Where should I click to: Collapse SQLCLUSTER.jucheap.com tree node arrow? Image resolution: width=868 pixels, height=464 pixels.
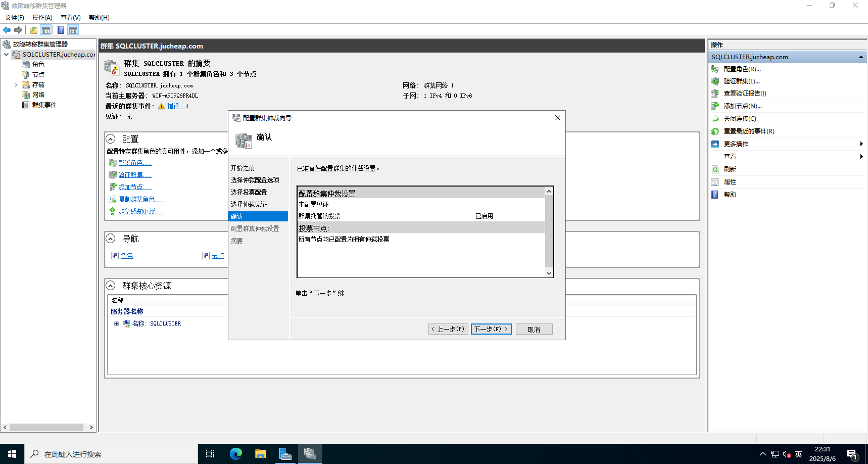coord(6,55)
